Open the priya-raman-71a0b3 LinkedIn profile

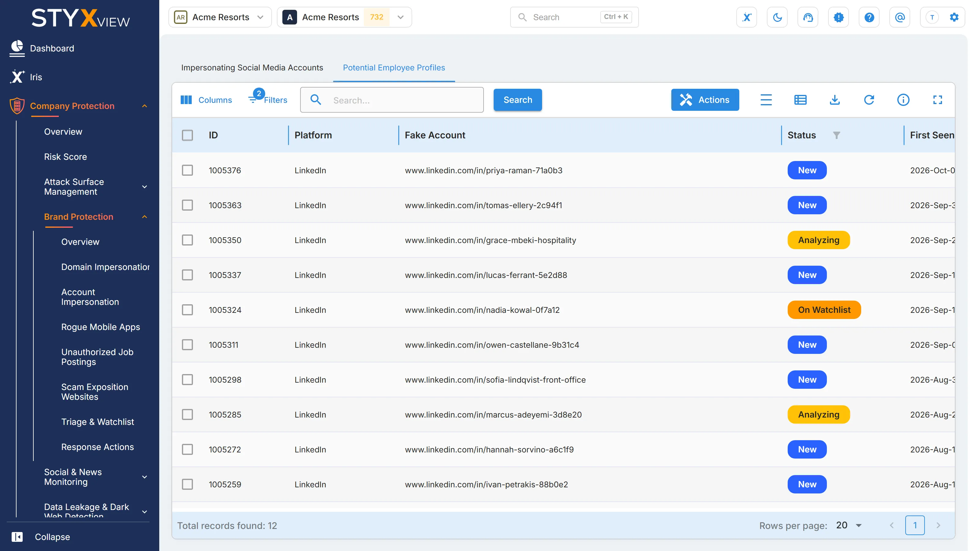484,170
